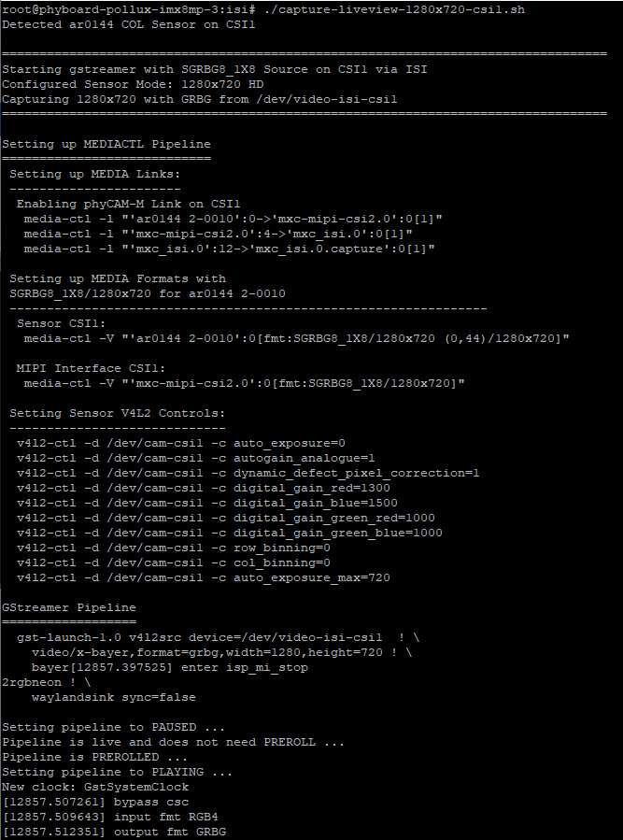Click the 'MIPI Interface CSI1:' label
The height and width of the screenshot is (840, 623).
coord(92,368)
